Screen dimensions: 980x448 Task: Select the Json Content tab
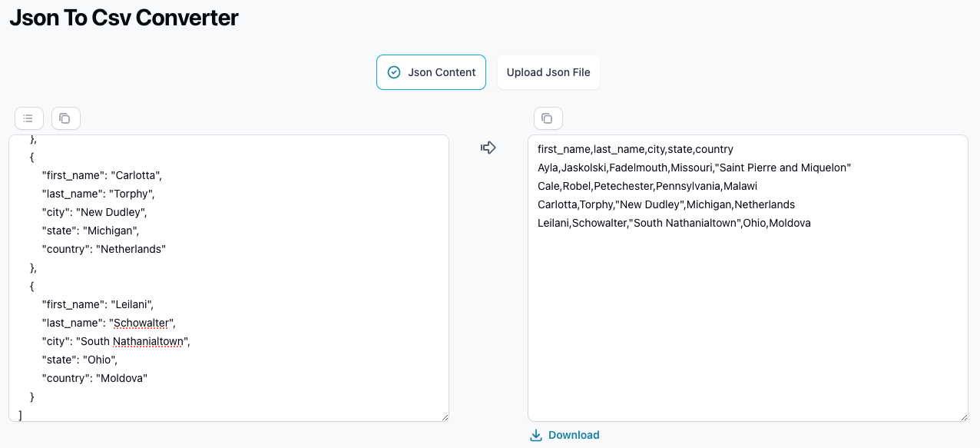coord(431,71)
